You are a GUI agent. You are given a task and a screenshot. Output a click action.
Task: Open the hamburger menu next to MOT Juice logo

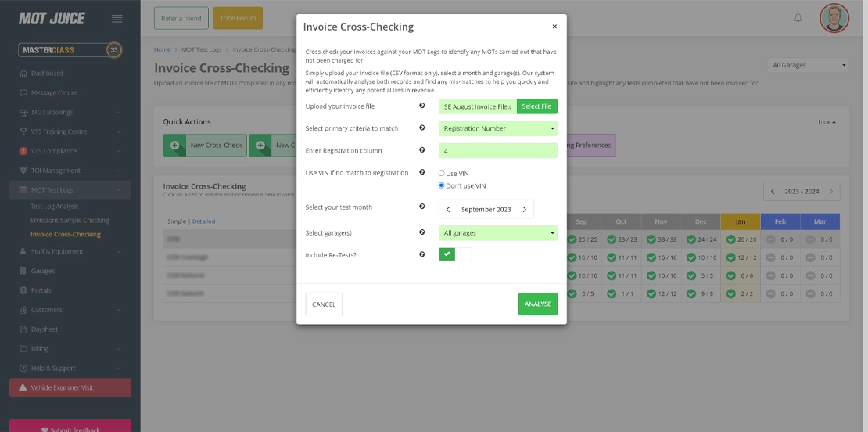point(117,18)
